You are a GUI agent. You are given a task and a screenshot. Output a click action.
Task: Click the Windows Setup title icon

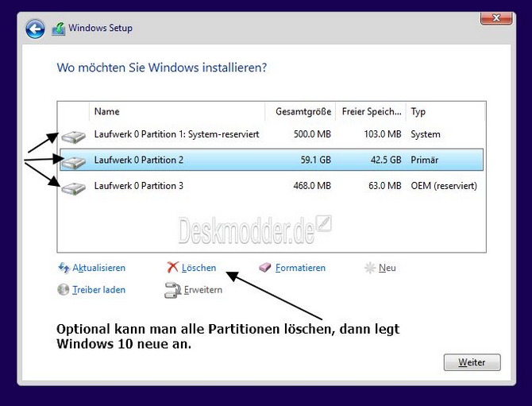tap(58, 29)
